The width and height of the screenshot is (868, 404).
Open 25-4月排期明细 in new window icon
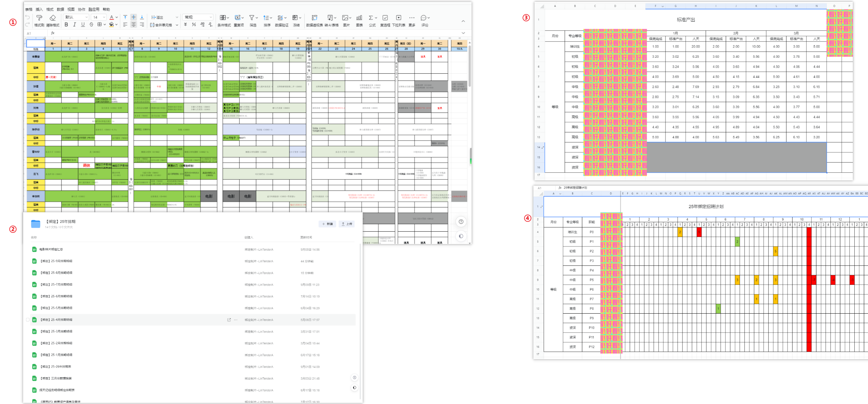(x=229, y=320)
